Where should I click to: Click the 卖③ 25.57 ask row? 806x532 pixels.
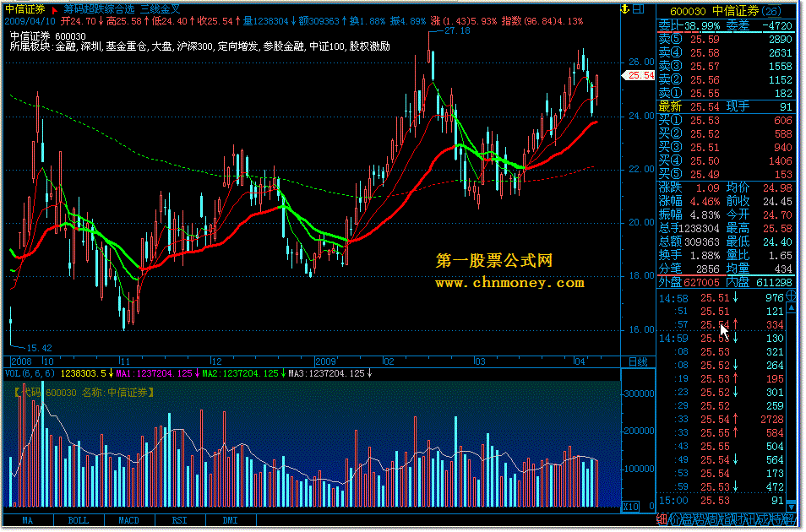[x=725, y=67]
